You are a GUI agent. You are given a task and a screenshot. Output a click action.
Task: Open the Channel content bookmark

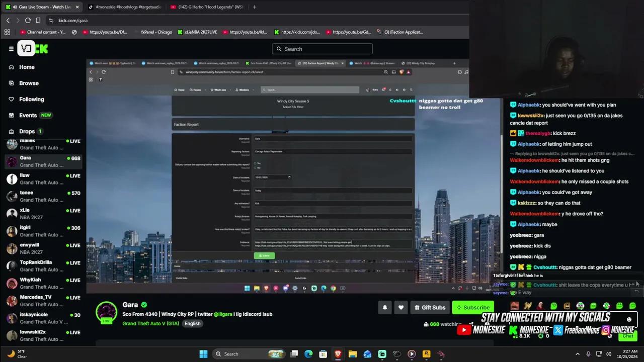42,32
